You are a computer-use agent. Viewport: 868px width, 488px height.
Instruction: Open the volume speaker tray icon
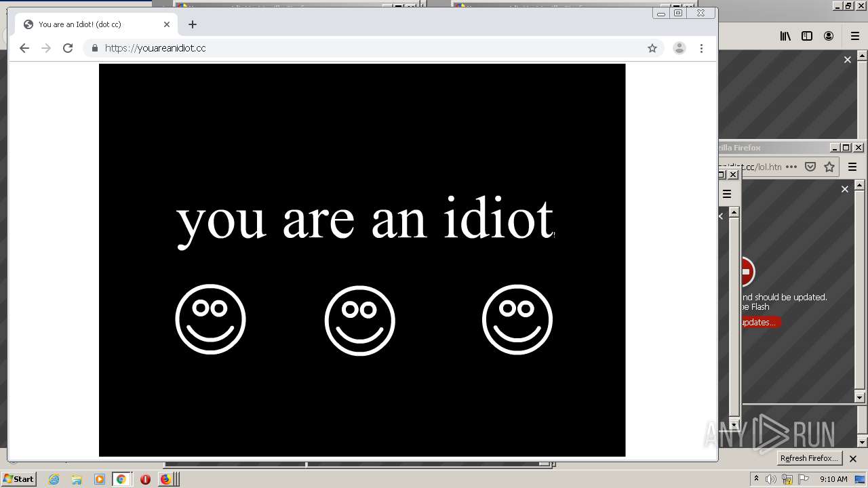click(771, 479)
